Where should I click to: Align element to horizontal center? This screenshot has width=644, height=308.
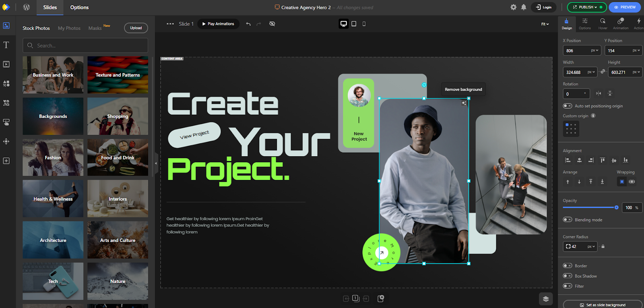pyautogui.click(x=579, y=160)
